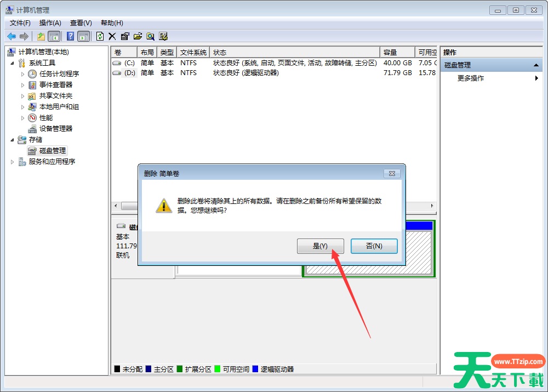Expand the 任务计划程序 node
548x392 pixels.
22,74
